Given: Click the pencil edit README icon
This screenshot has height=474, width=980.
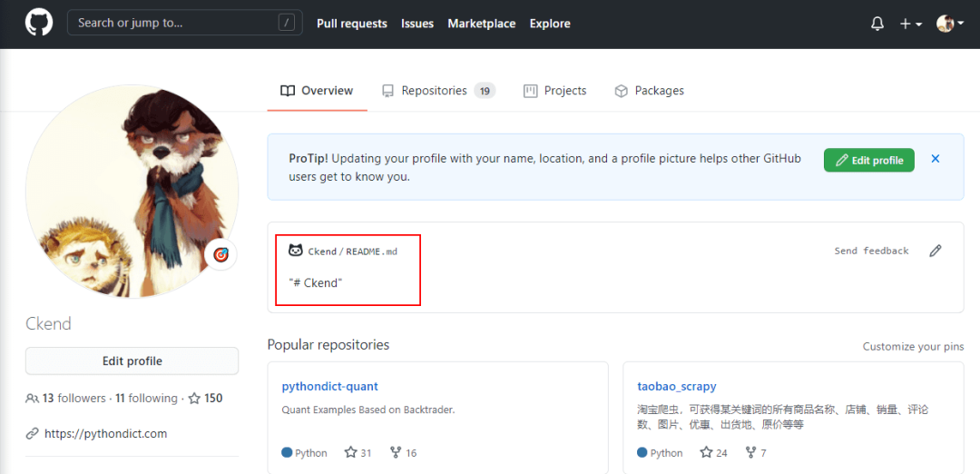Looking at the screenshot, I should coord(935,251).
